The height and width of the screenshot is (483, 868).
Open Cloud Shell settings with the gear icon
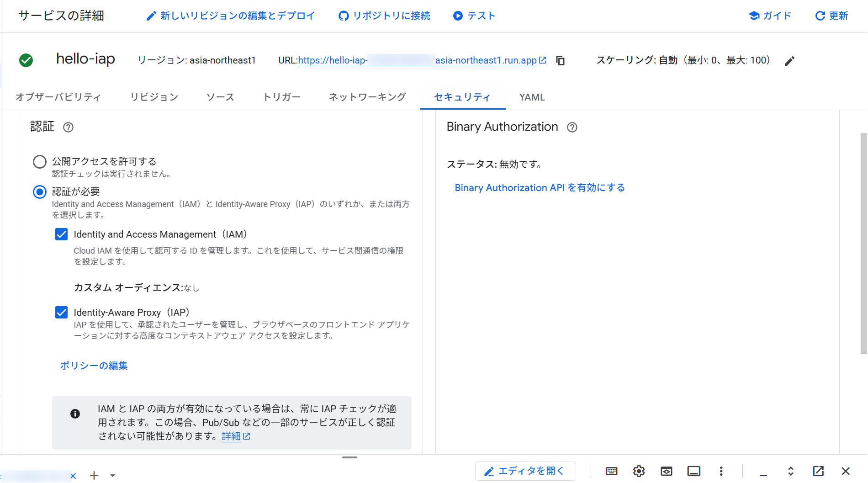pos(639,471)
